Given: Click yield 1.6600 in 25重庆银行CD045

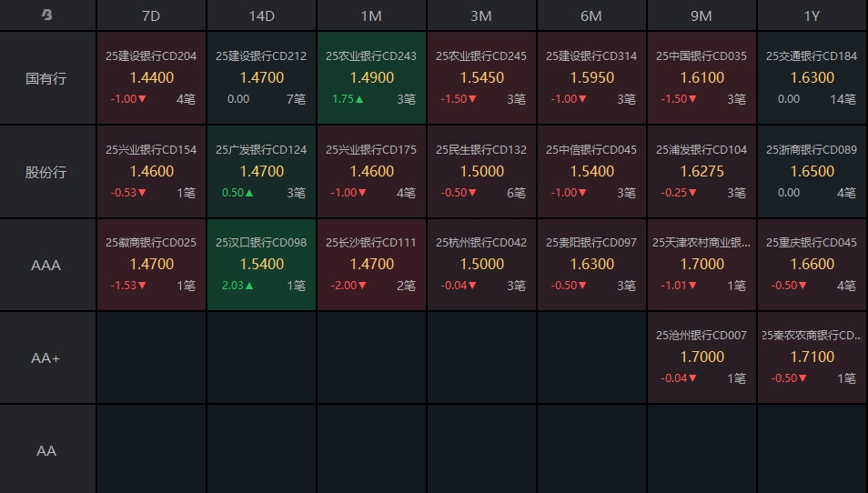Looking at the screenshot, I should click(812, 264).
